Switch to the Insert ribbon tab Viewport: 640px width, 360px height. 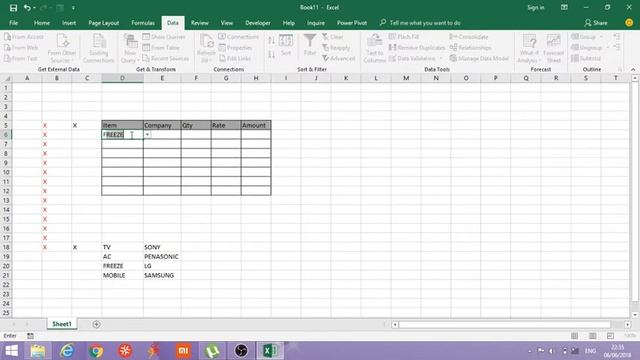pyautogui.click(x=69, y=23)
